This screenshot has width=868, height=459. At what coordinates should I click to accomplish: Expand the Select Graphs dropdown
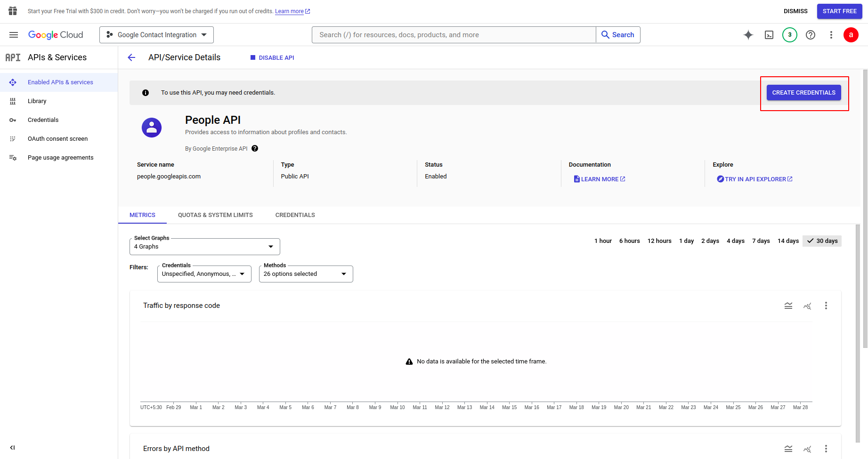[204, 247]
